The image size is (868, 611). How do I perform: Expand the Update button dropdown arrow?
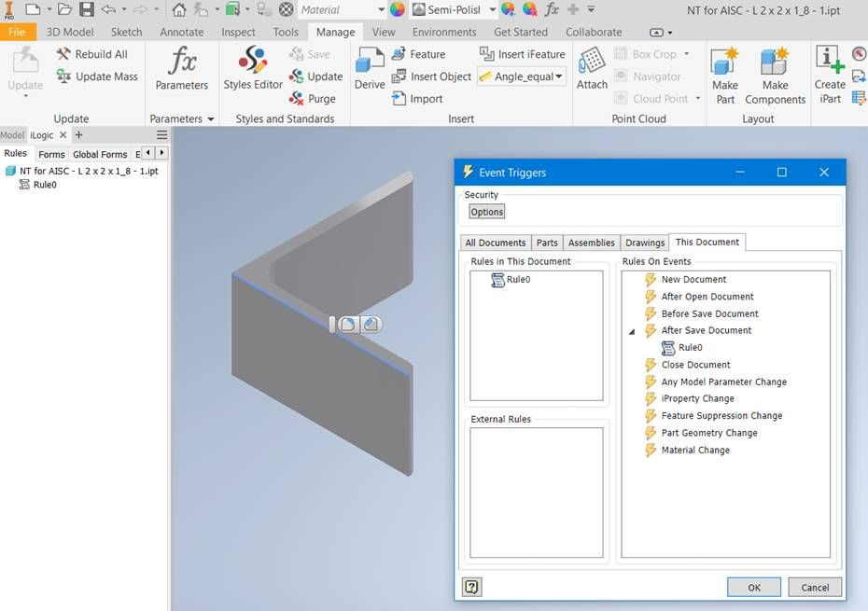25,96
